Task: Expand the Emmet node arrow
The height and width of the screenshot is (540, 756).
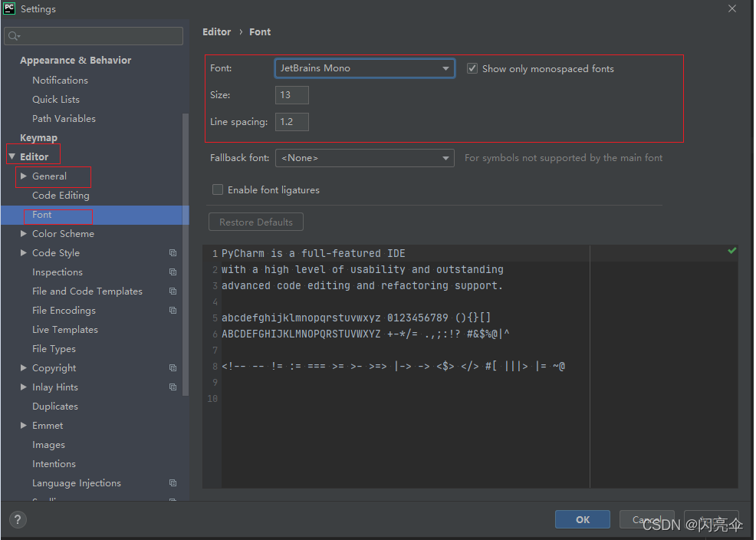Action: click(23, 425)
